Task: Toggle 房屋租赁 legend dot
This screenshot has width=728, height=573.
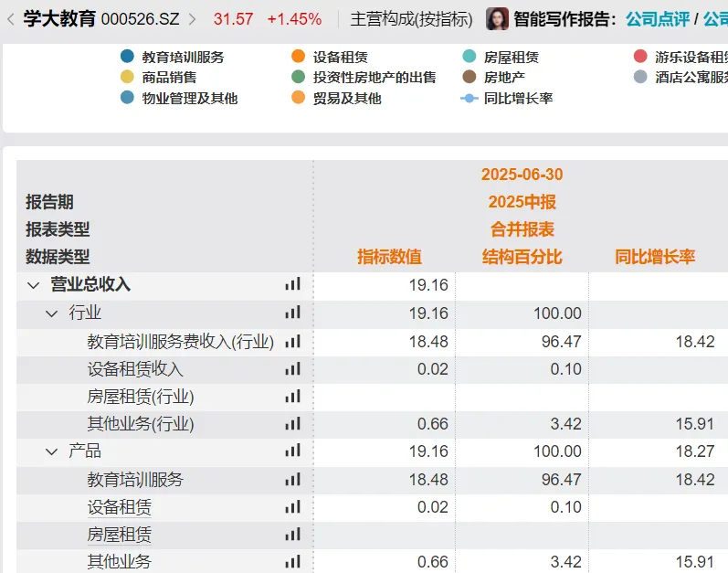Action: [x=470, y=56]
